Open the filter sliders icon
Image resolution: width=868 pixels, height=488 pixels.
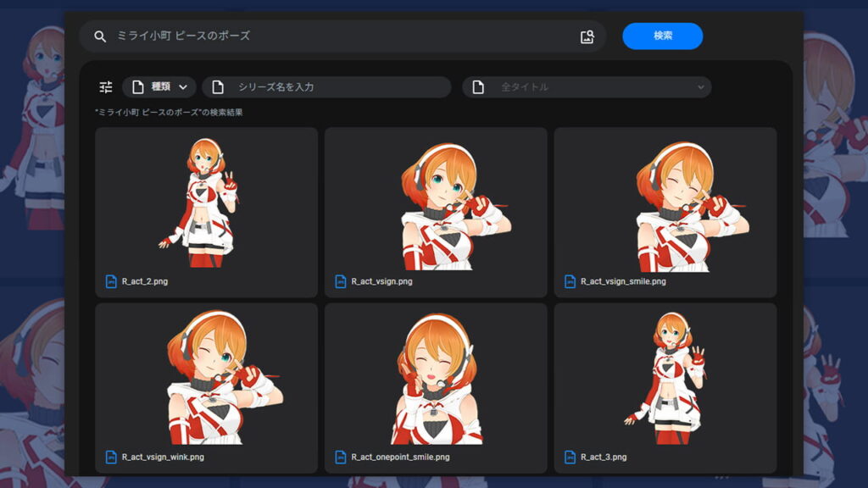pos(106,87)
